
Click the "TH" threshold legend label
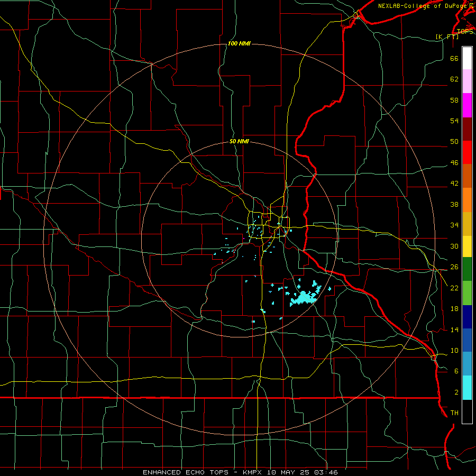454,413
